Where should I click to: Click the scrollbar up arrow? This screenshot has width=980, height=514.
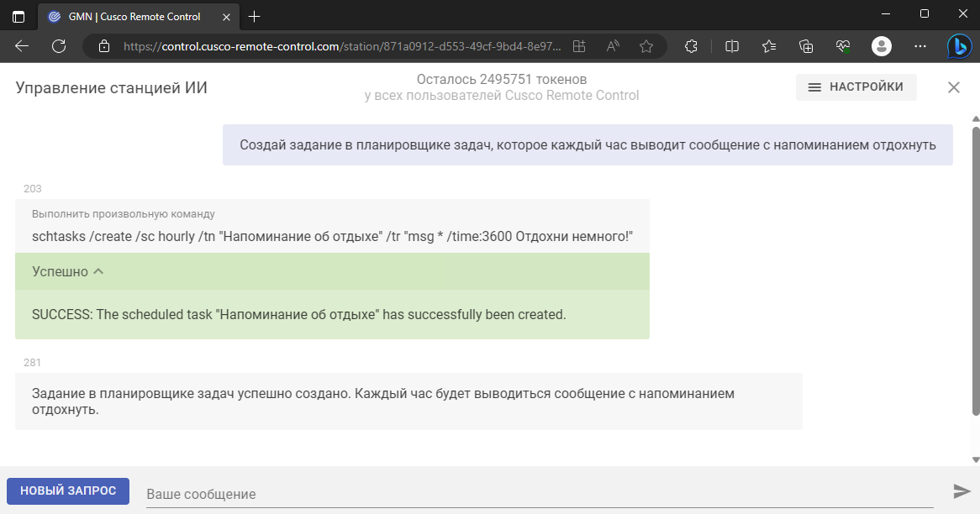tap(976, 118)
